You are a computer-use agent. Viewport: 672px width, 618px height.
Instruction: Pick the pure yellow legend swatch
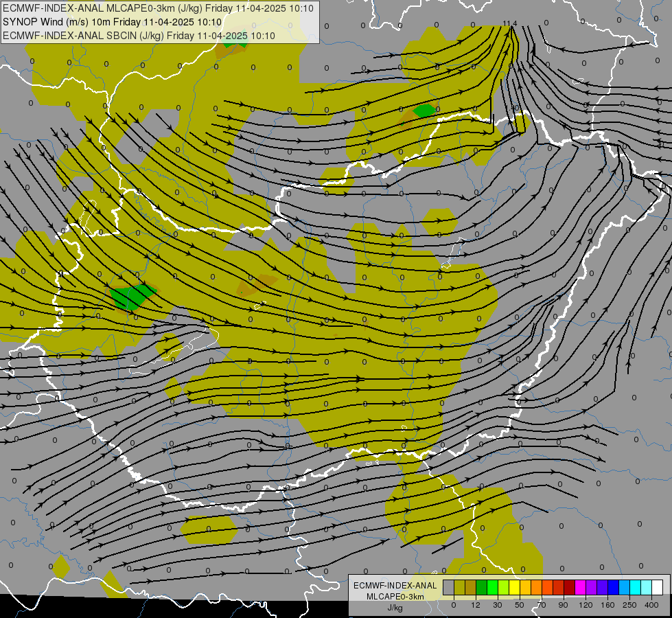pyautogui.click(x=514, y=588)
